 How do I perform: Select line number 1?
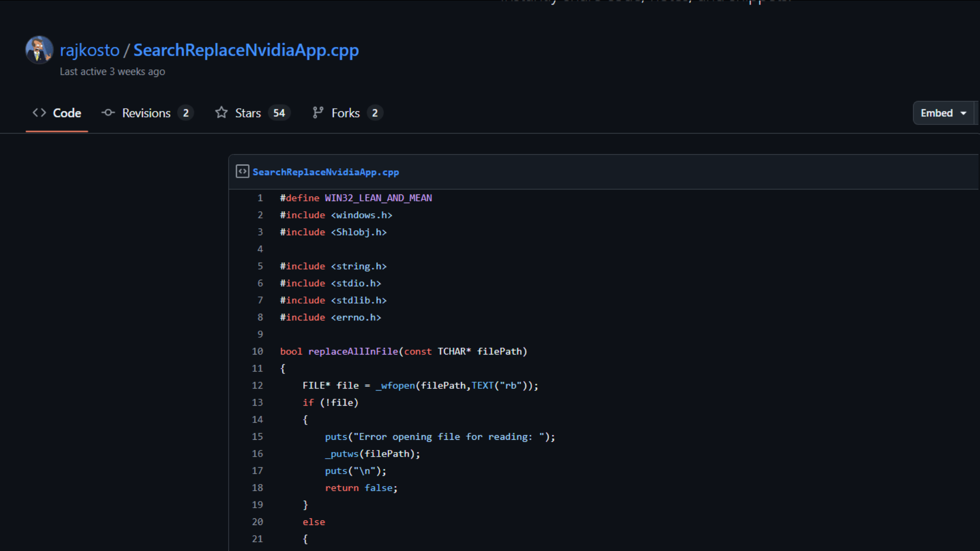(x=260, y=198)
